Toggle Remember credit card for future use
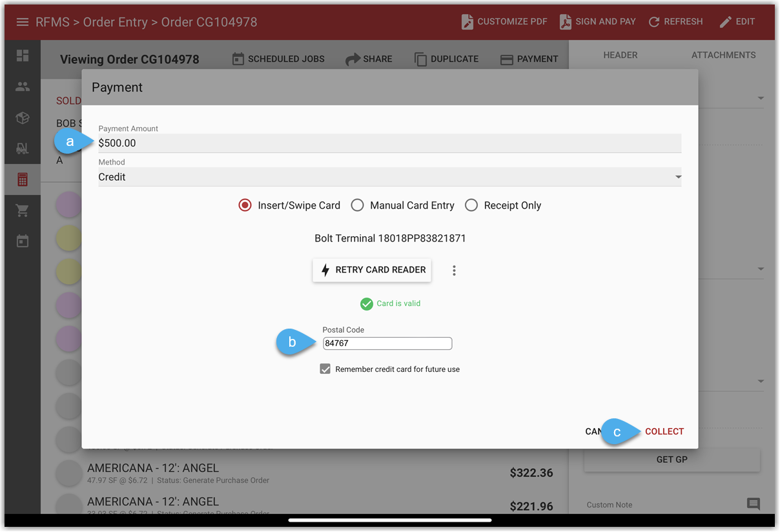The width and height of the screenshot is (780, 532). (x=325, y=369)
